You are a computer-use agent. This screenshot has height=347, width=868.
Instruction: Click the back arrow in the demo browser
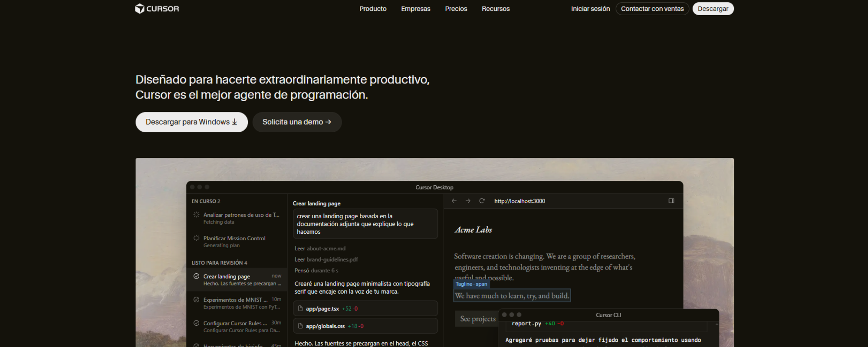454,201
